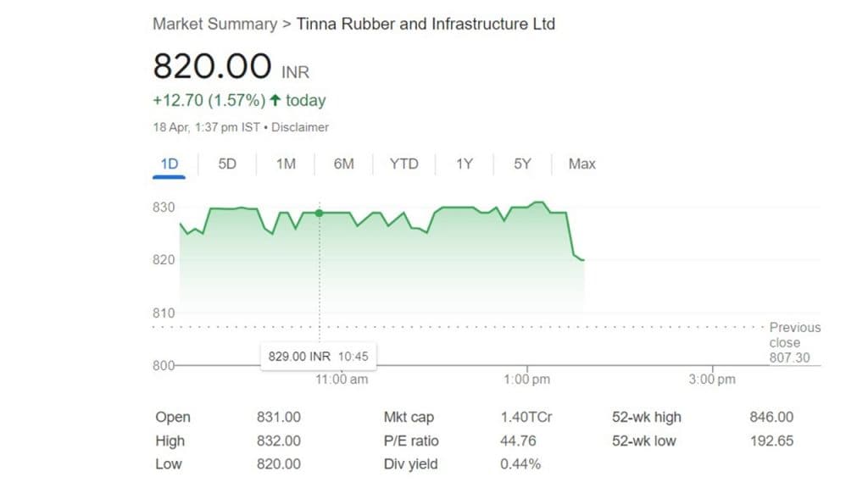
Task: Select the 5D time range tab
Action: [x=227, y=164]
